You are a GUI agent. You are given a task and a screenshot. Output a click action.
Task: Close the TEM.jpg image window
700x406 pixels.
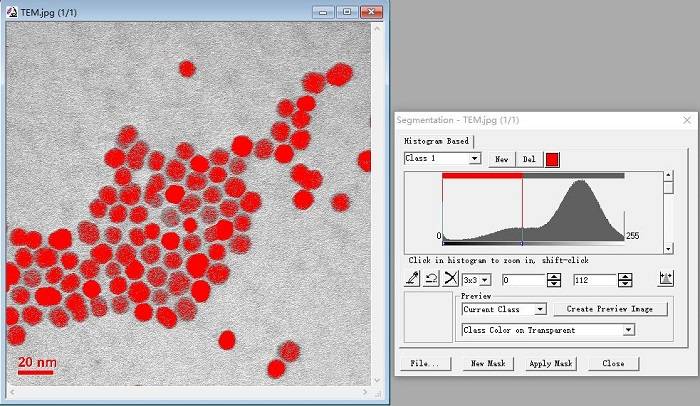pos(371,12)
